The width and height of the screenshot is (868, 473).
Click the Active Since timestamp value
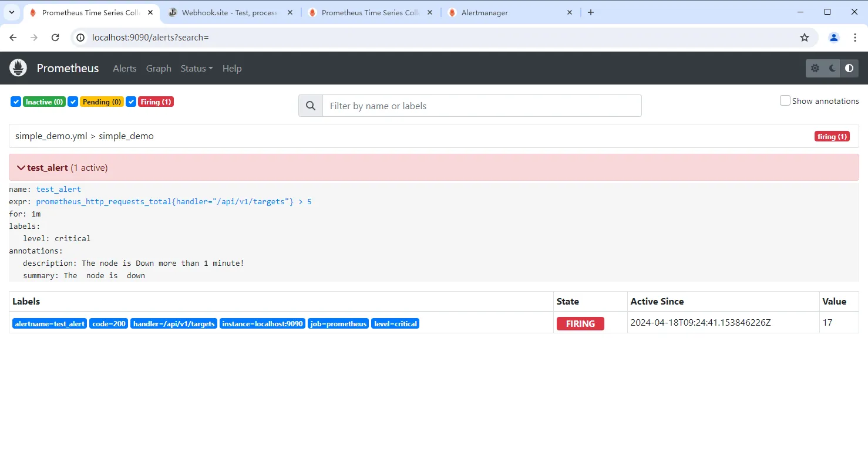point(701,322)
